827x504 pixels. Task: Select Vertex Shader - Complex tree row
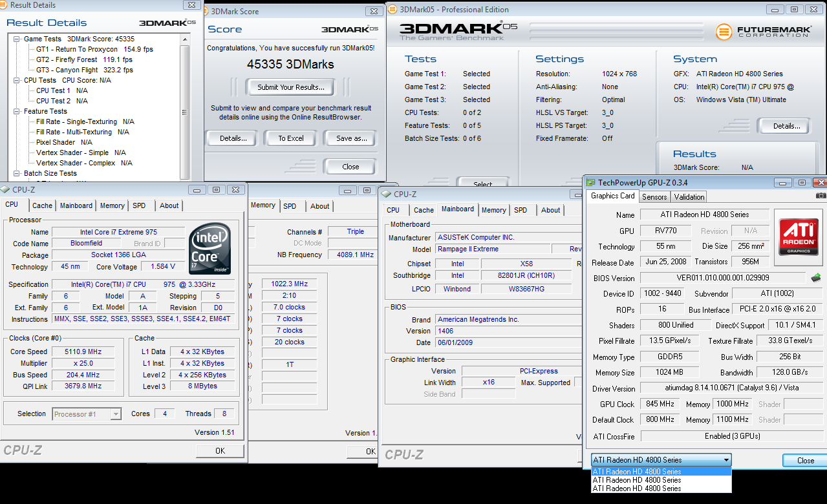coord(85,163)
